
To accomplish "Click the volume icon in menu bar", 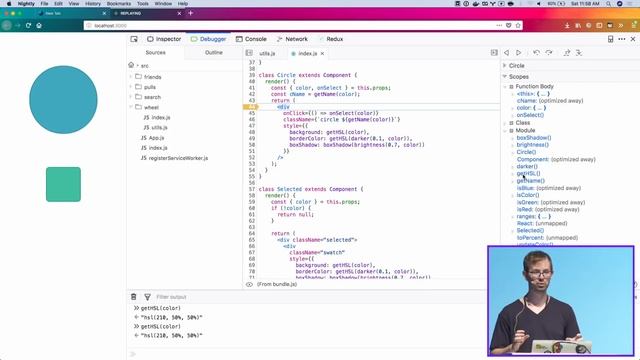I will [x=539, y=4].
